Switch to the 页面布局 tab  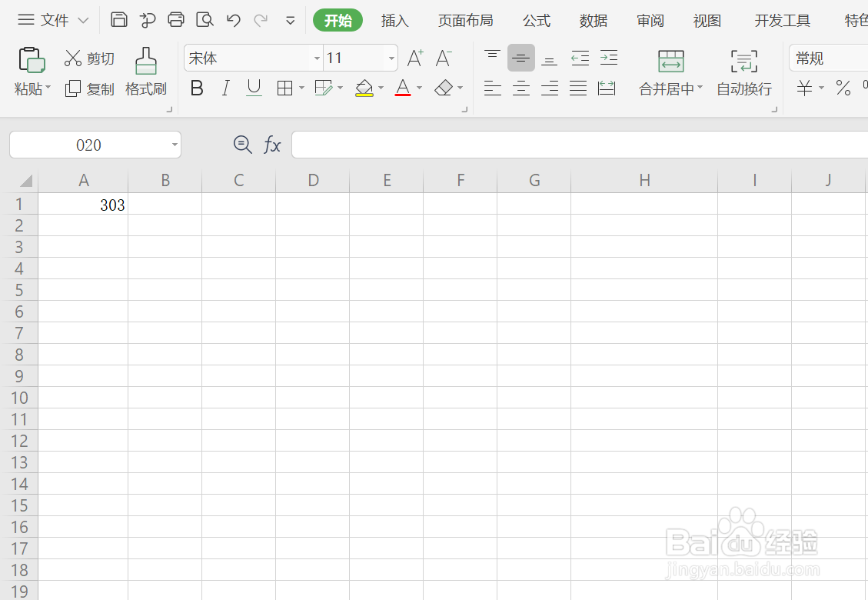(x=466, y=21)
